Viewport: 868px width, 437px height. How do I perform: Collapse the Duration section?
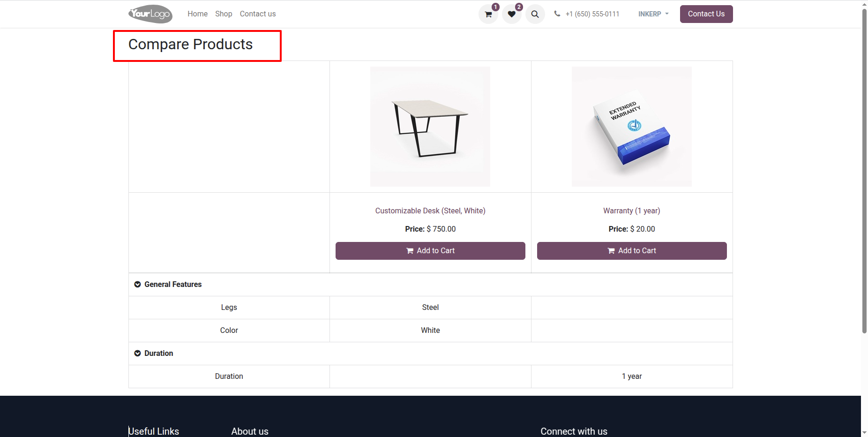pos(137,354)
